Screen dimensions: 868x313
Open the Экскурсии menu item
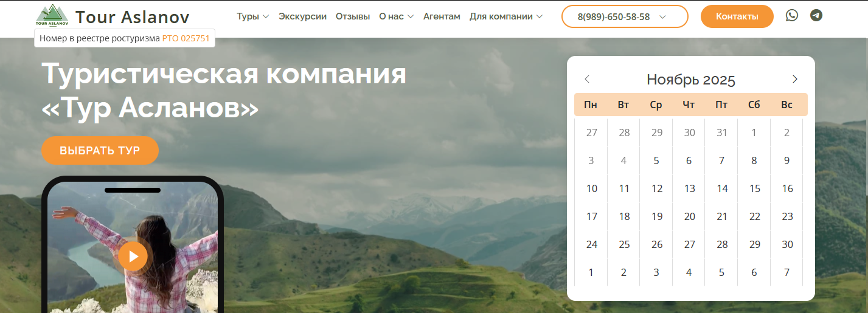(302, 16)
